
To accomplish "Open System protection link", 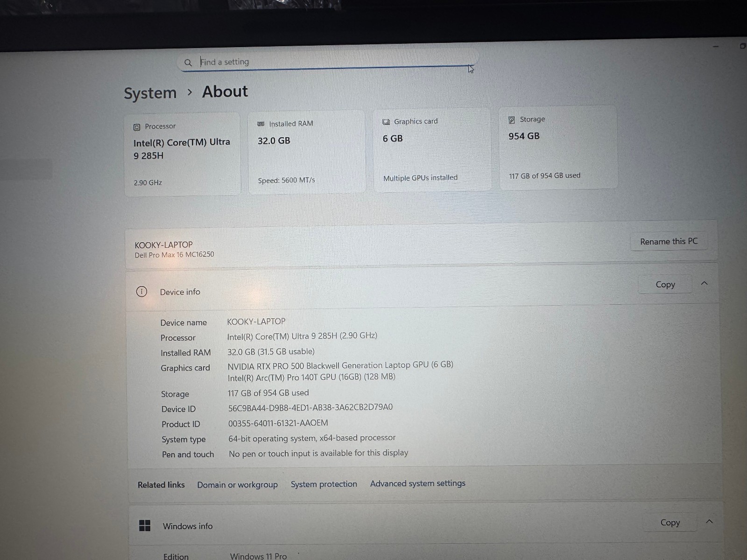I will click(x=324, y=484).
